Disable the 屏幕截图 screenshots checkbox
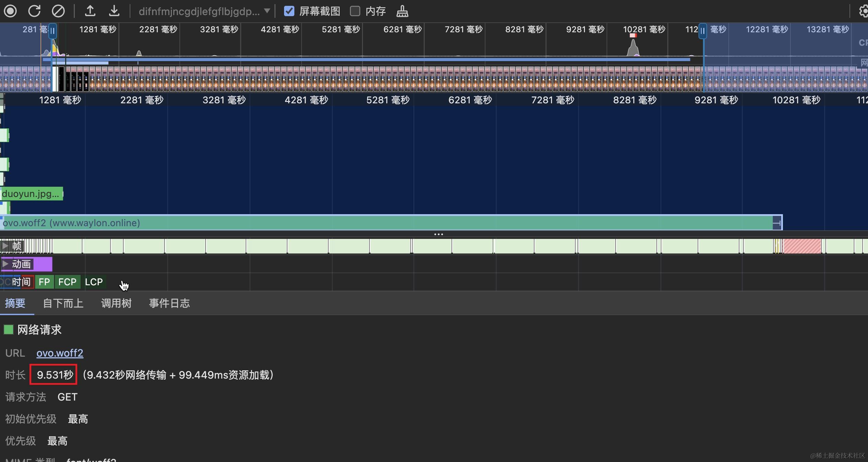Screen dimensions: 868x462 tap(289, 11)
